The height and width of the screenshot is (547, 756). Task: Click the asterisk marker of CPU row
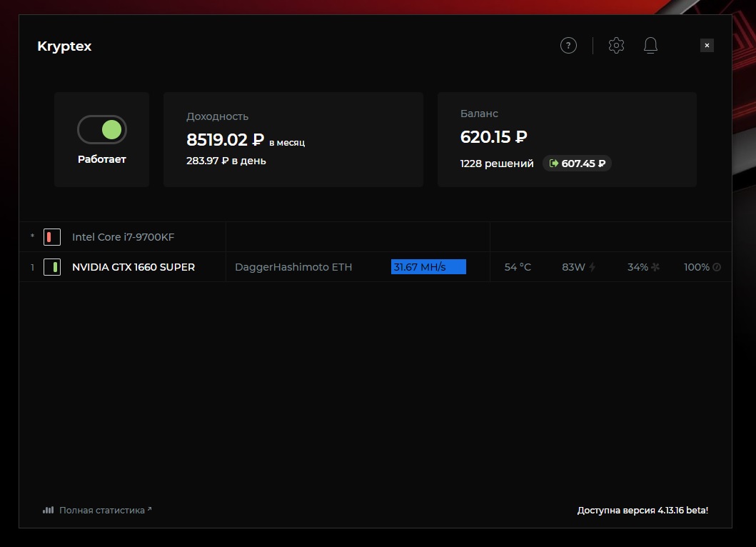click(x=32, y=236)
